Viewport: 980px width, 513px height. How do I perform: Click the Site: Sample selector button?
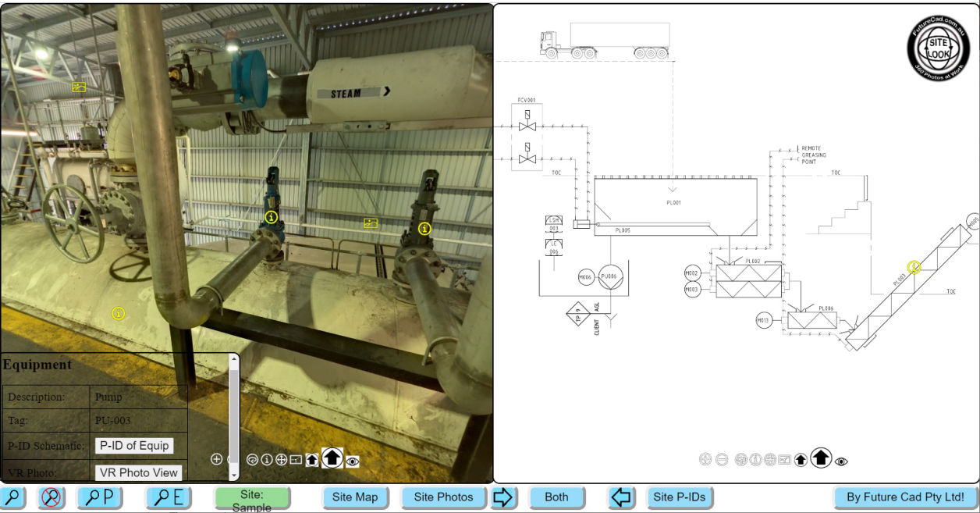(x=252, y=497)
